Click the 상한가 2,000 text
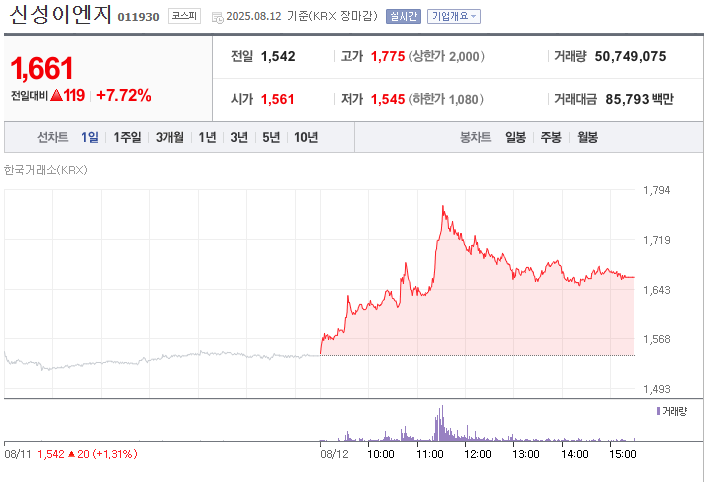The height and width of the screenshot is (482, 704). coord(446,56)
